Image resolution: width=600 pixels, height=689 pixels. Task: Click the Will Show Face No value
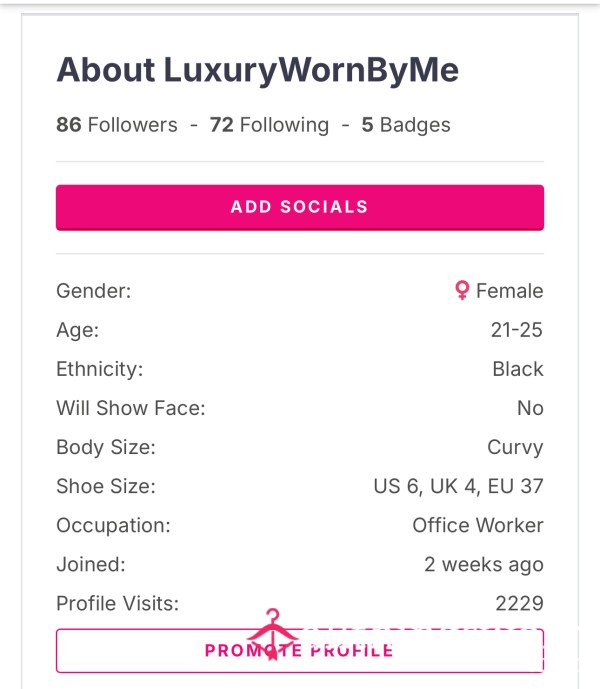tap(530, 408)
